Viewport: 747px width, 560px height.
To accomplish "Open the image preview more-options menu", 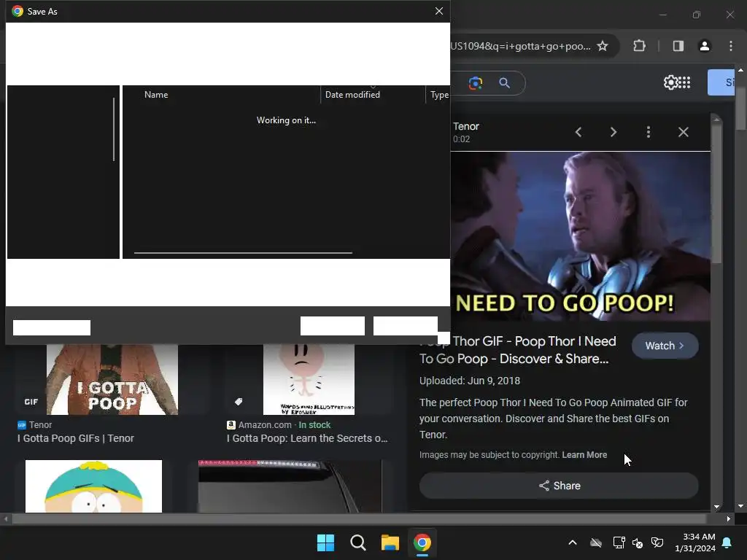I will [x=649, y=132].
